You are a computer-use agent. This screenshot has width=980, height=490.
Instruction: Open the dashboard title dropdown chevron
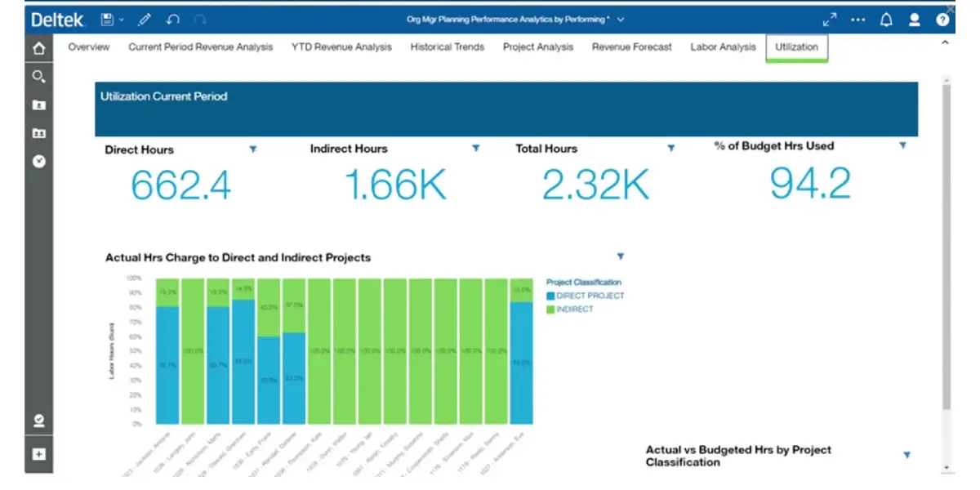click(621, 19)
